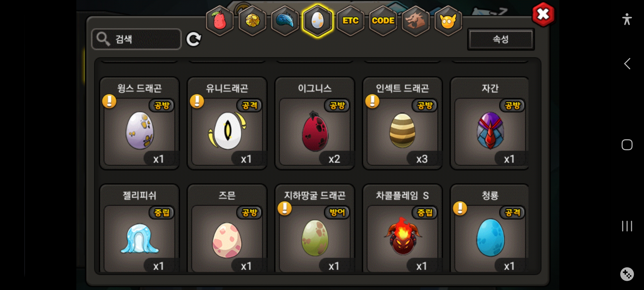Select the egg category tab
The width and height of the screenshot is (644, 290).
[x=318, y=21]
